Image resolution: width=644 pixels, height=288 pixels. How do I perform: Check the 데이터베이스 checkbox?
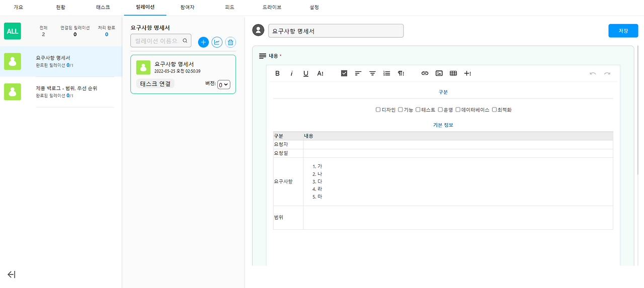[x=458, y=110]
